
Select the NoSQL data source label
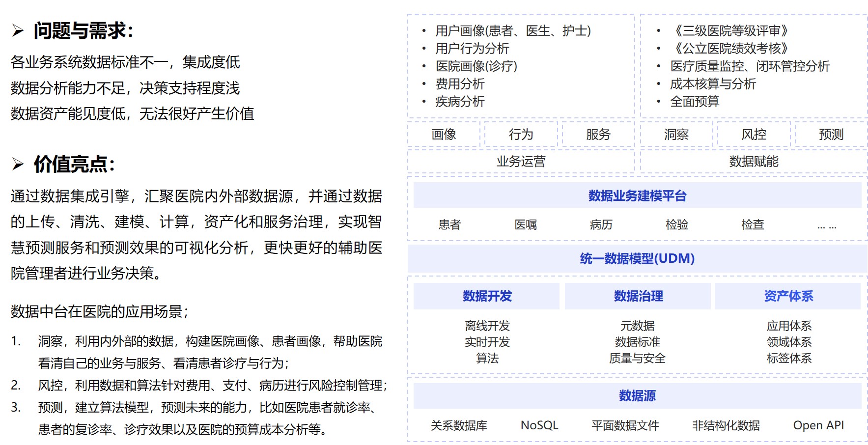coord(539,425)
